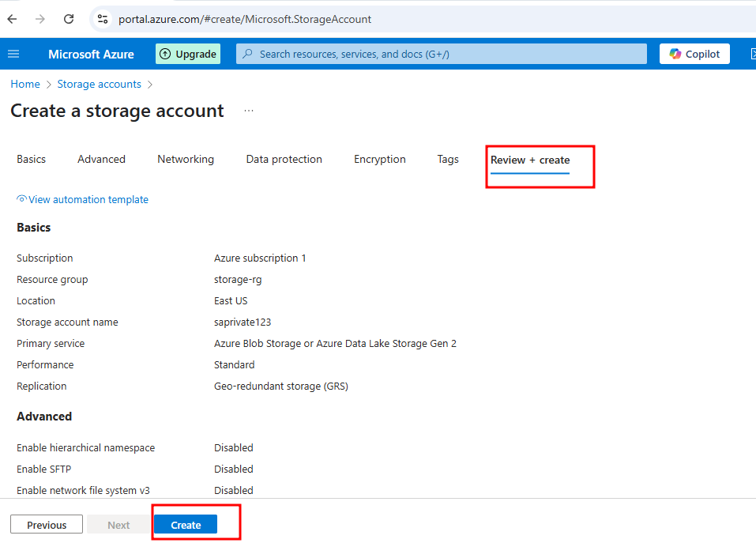756x543 pixels.
Task: Reload the page with refresh icon
Action: (69, 19)
